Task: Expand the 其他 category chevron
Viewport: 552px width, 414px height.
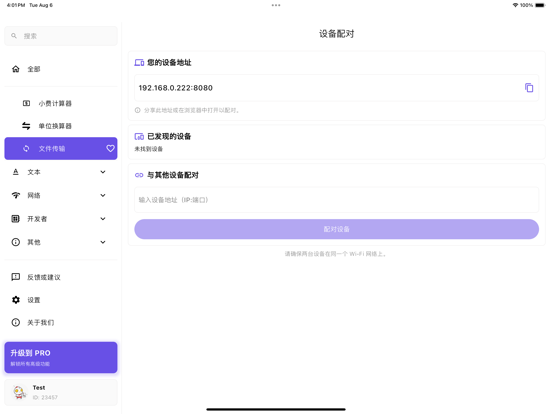Action: pos(103,242)
